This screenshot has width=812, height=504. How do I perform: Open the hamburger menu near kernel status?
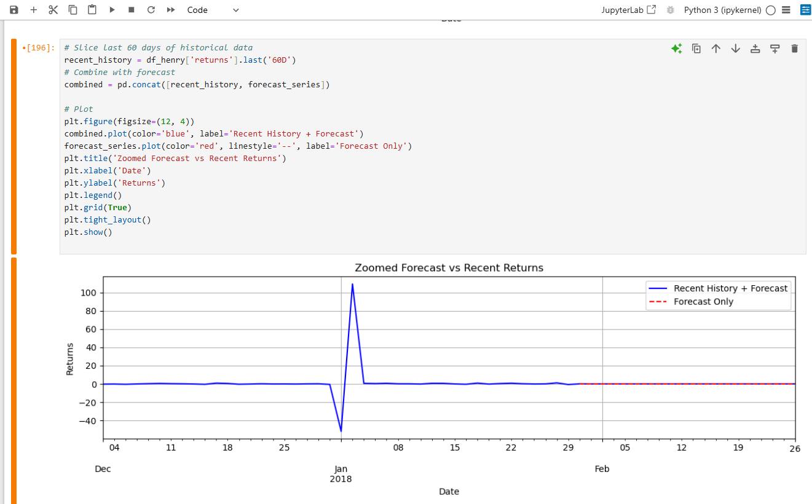pos(786,10)
